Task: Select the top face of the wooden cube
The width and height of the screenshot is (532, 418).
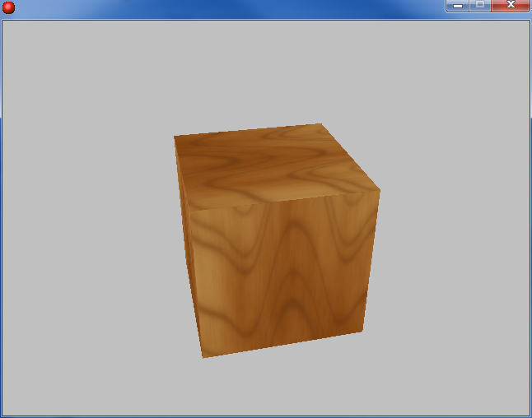Action: (272, 163)
